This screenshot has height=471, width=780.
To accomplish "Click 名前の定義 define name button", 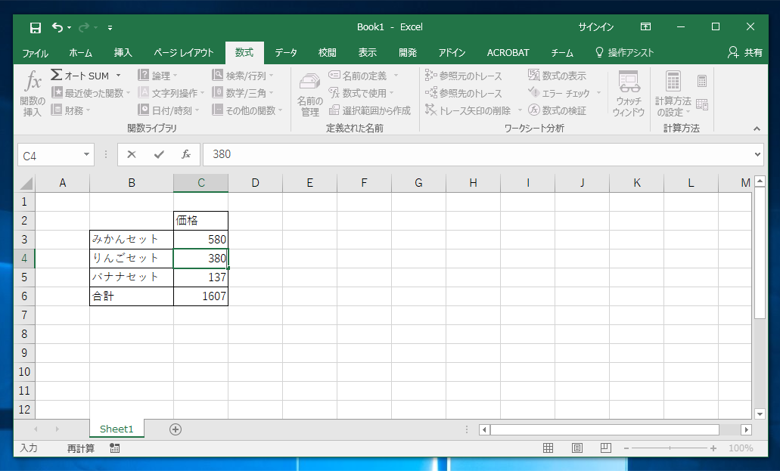I will (x=358, y=76).
